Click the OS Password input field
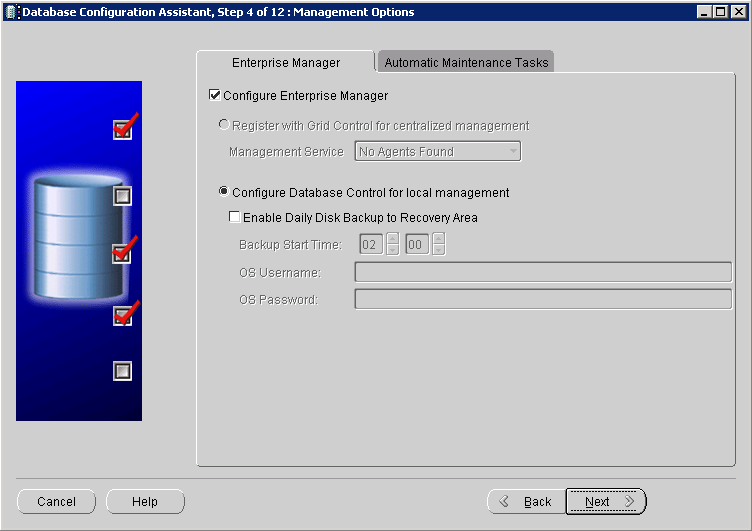Viewport: 752px width, 531px height. [543, 299]
